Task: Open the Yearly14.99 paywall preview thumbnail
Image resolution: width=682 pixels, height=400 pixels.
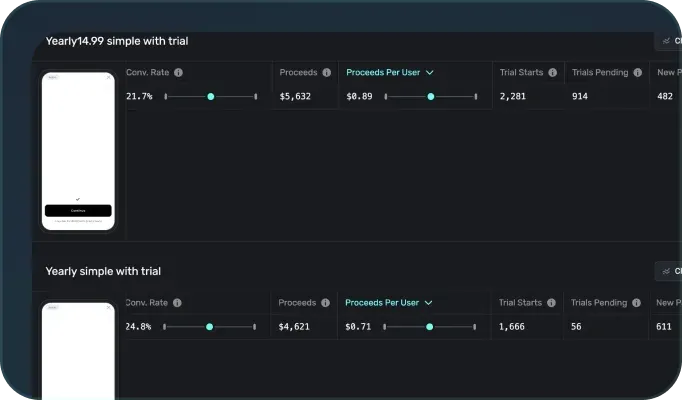Action: (x=78, y=151)
